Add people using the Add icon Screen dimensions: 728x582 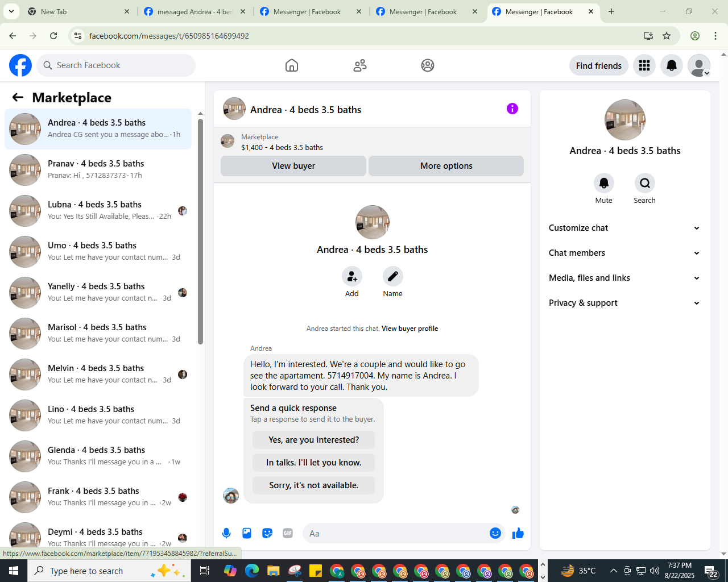pos(352,276)
